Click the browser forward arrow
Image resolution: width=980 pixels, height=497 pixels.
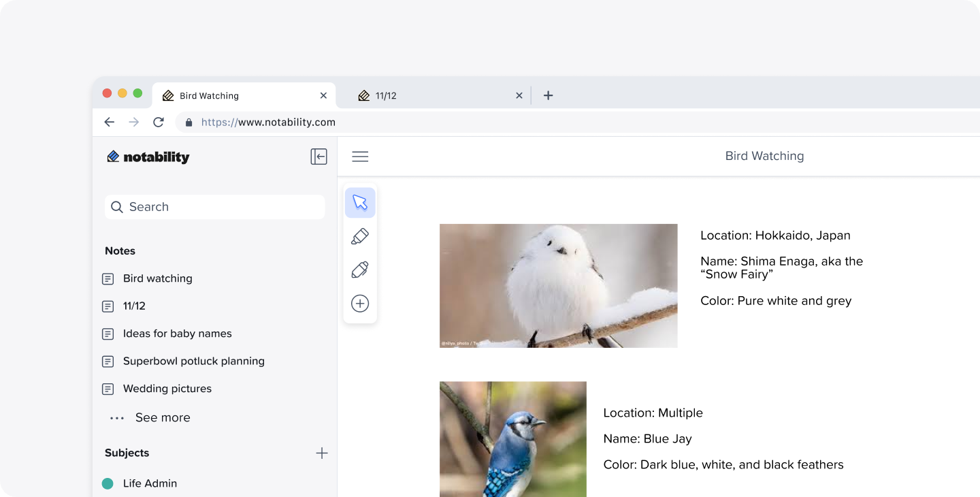coord(134,122)
